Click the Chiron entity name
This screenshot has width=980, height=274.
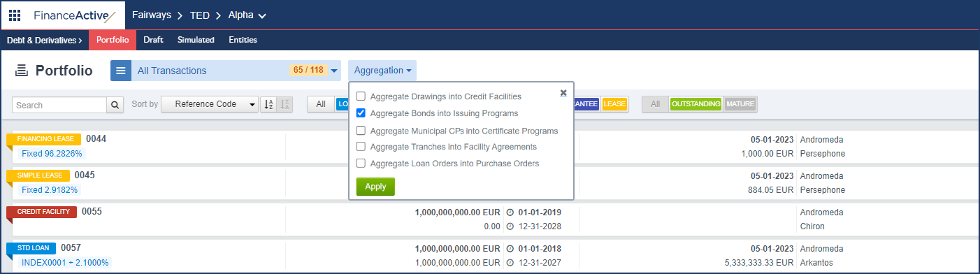(x=812, y=226)
